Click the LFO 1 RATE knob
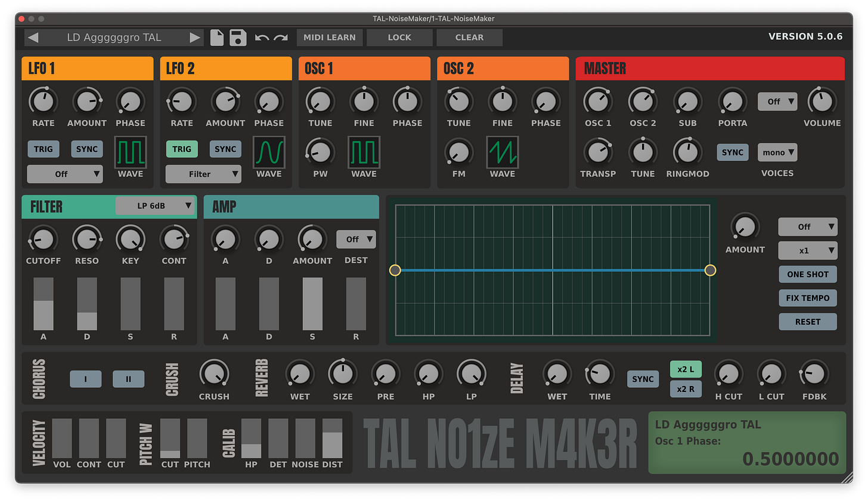The image size is (868, 501). pyautogui.click(x=44, y=101)
